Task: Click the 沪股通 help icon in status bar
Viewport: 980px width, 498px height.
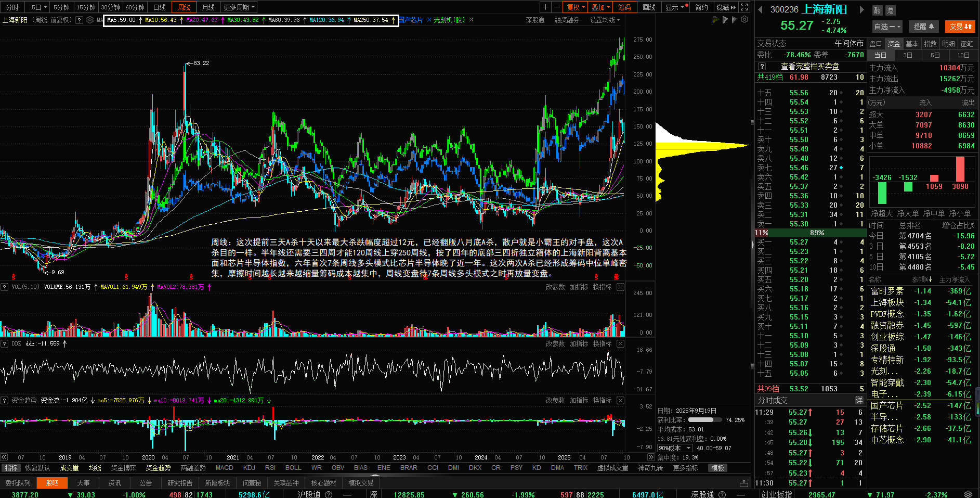Action: (329, 495)
